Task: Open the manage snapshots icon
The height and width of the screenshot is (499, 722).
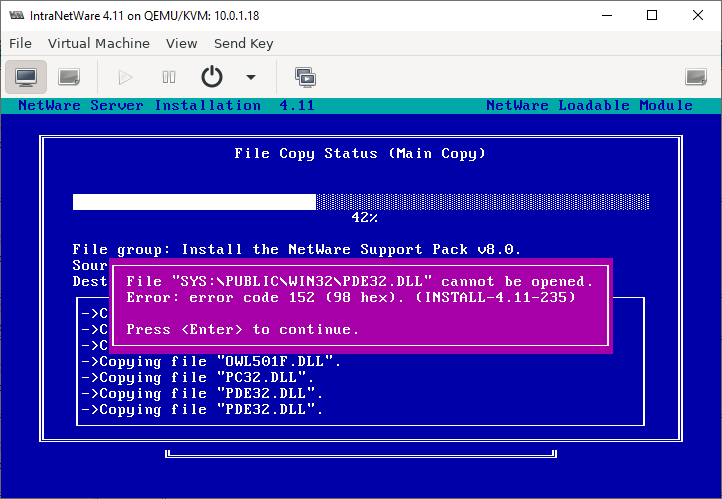Action: (x=305, y=77)
